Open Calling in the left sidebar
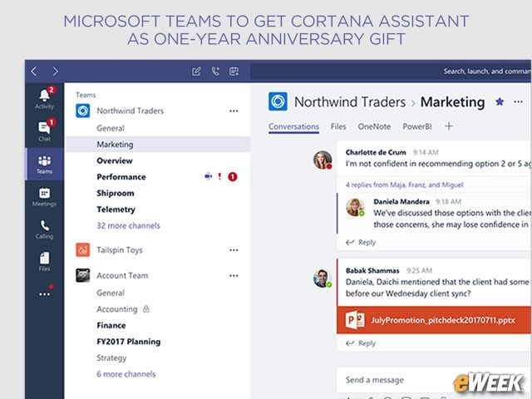 [44, 229]
